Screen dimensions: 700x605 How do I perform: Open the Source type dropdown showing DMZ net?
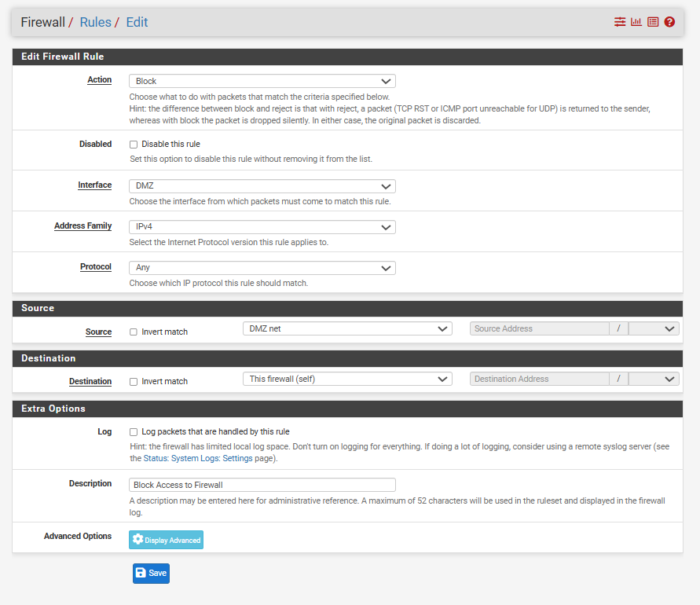(x=347, y=328)
